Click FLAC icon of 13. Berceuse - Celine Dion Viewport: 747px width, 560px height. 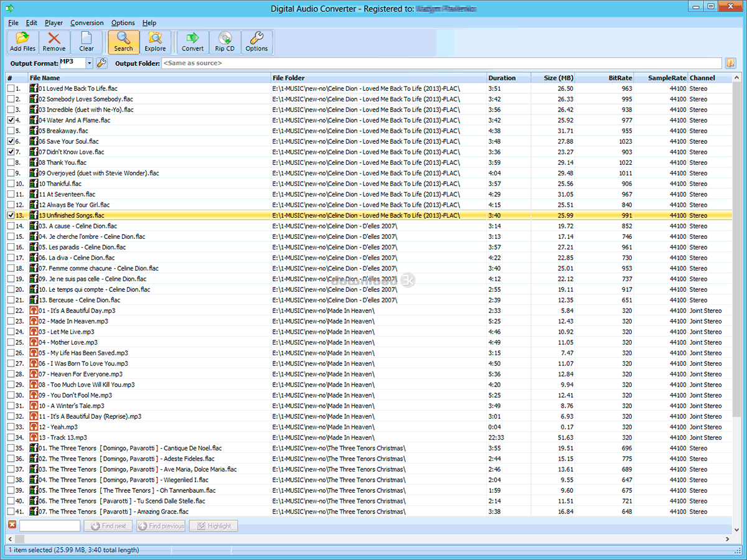coord(34,300)
